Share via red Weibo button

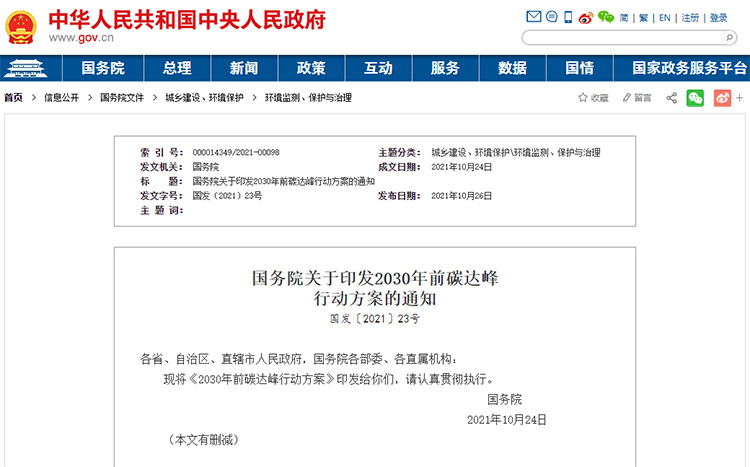click(722, 98)
